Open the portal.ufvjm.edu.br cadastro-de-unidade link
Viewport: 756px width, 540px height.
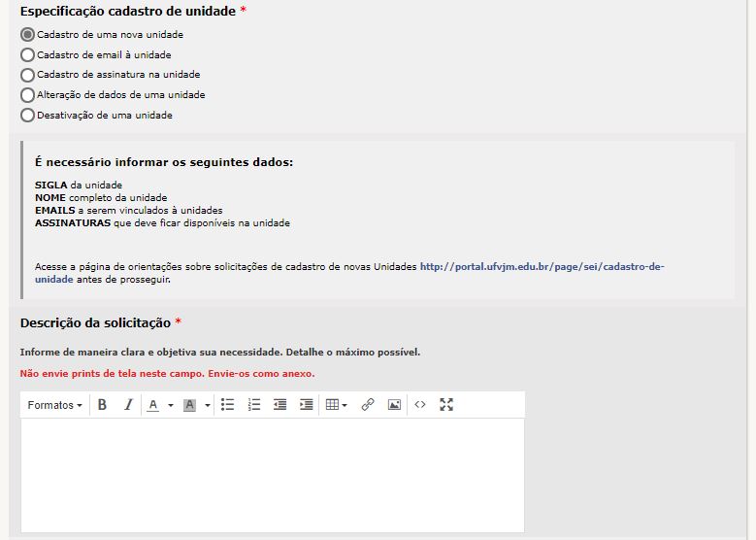(541, 266)
